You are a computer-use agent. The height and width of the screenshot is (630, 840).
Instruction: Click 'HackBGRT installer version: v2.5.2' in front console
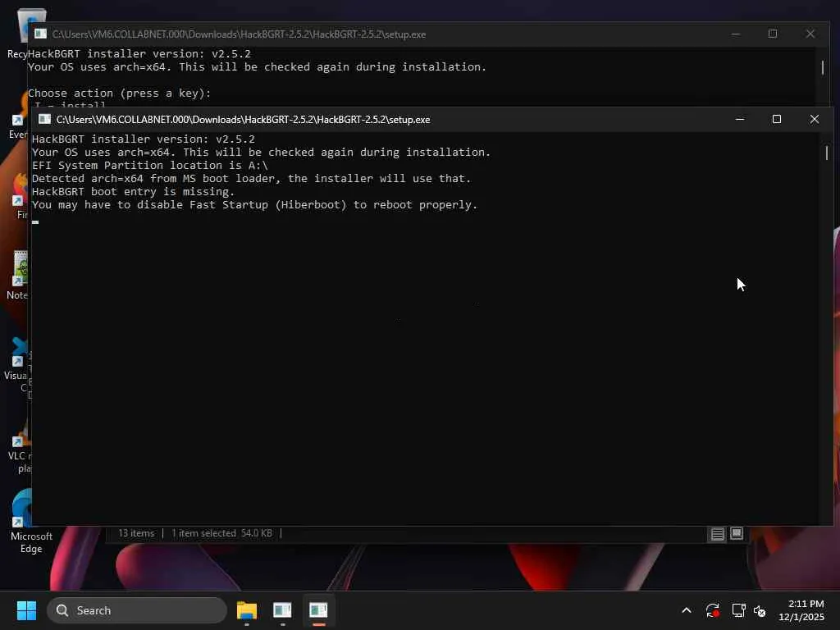click(x=144, y=139)
